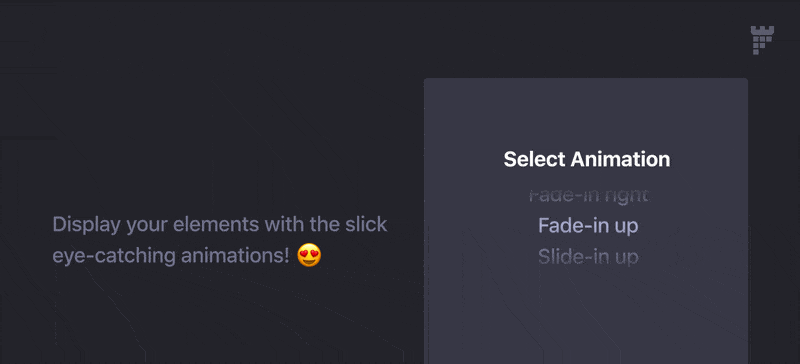This screenshot has width=800, height=364.
Task: Click the text line starting with Display
Action: pos(220,225)
